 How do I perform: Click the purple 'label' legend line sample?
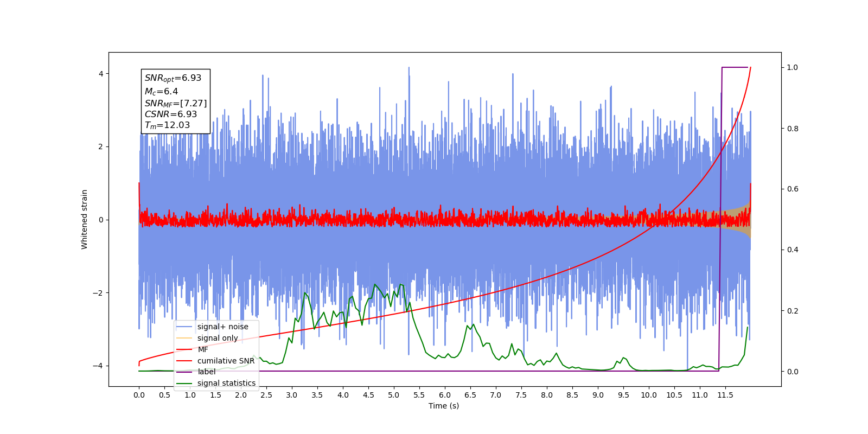click(184, 372)
